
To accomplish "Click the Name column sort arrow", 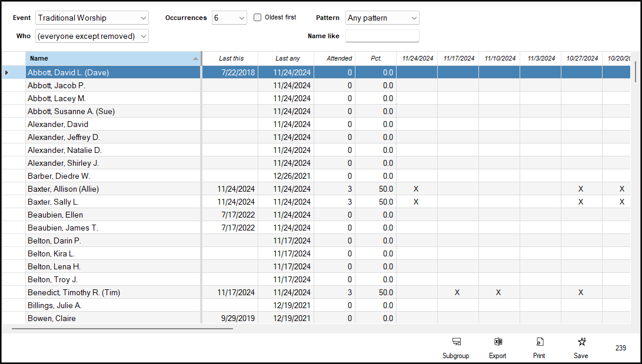I will coord(195,59).
